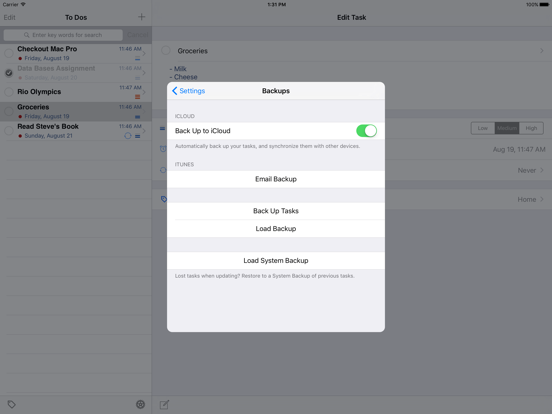Screen dimensions: 552x414
Task: Check off Groceries in the task list
Action: pos(9,111)
